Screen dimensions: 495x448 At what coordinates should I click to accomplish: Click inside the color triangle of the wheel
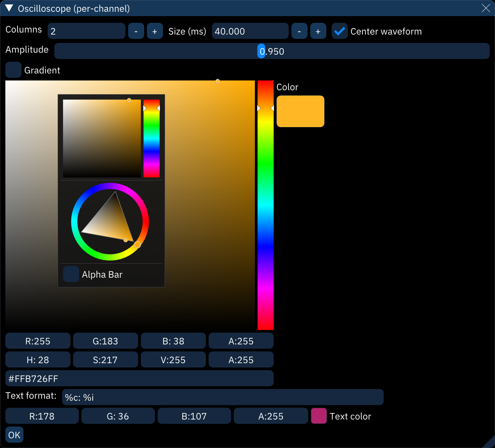111,221
